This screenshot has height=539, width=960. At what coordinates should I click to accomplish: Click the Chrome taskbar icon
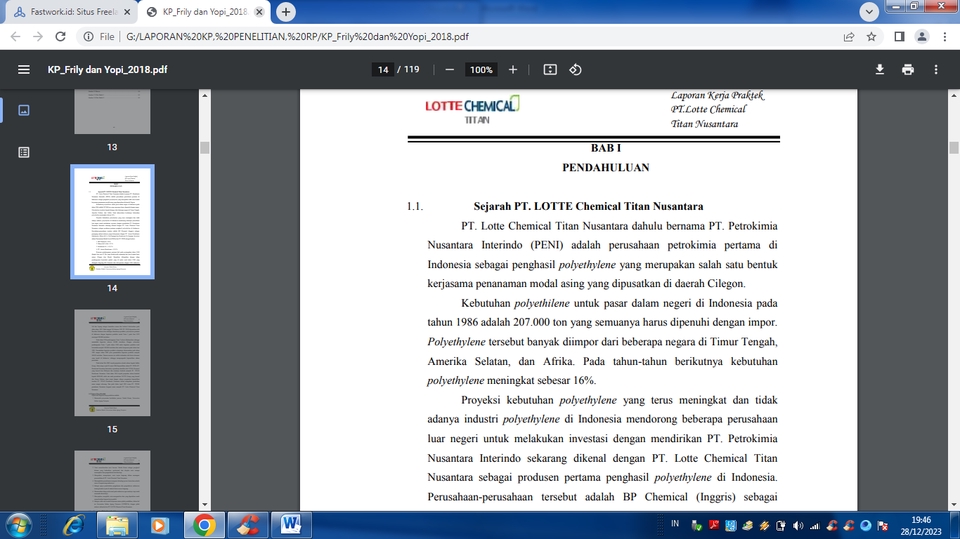point(204,526)
